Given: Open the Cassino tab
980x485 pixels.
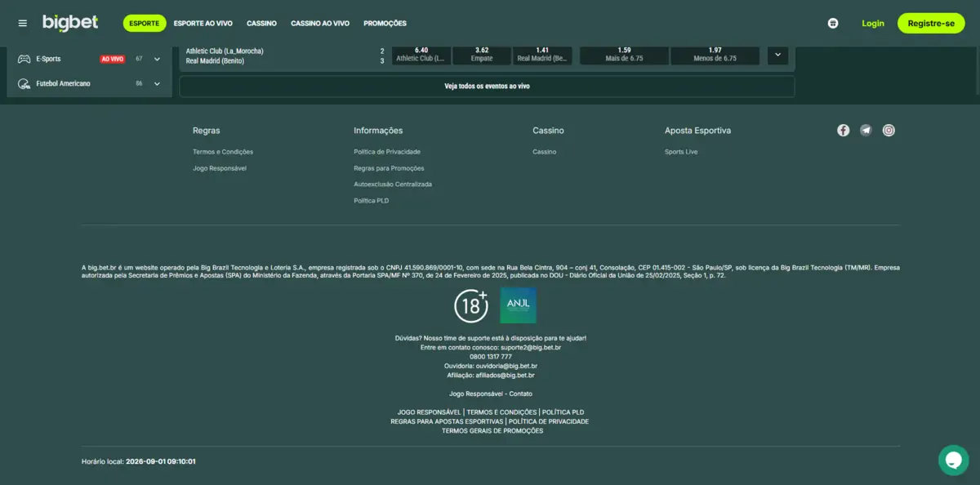Looking at the screenshot, I should [x=262, y=24].
